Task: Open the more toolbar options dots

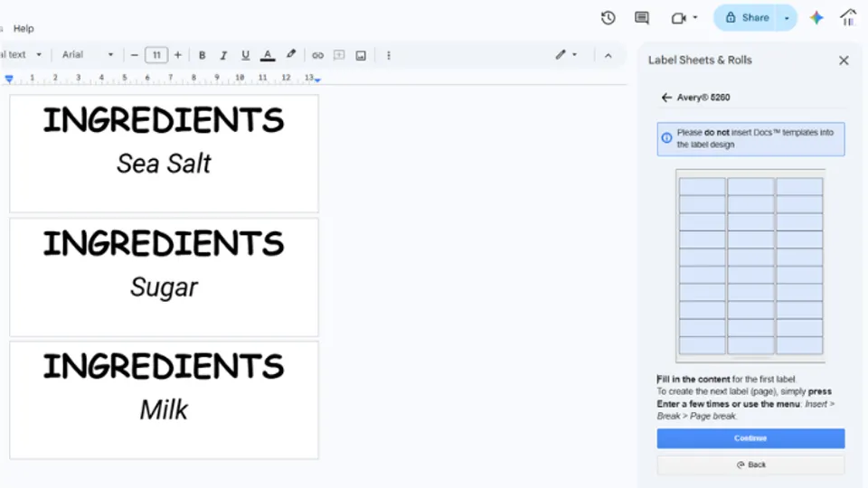Action: 389,55
